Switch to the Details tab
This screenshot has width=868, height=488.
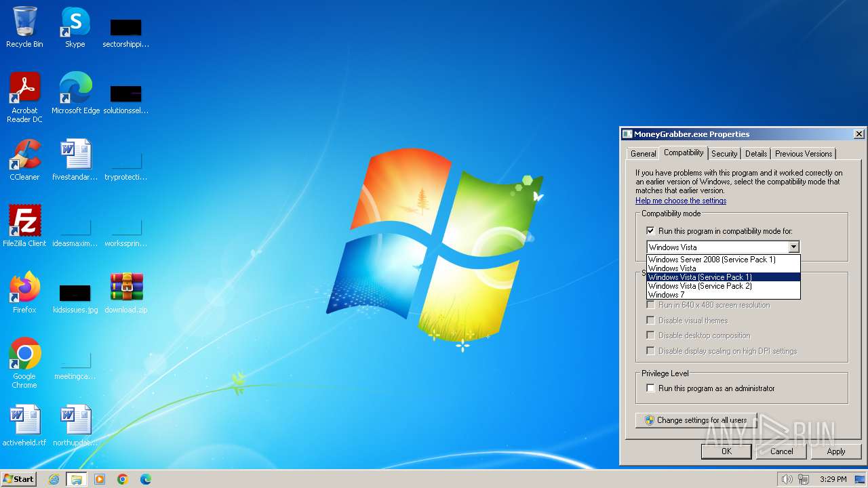(756, 154)
